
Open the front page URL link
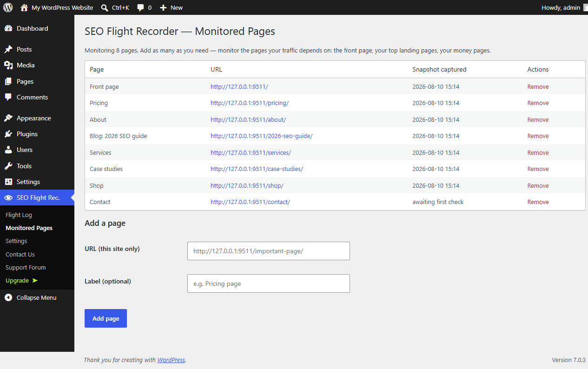click(239, 86)
